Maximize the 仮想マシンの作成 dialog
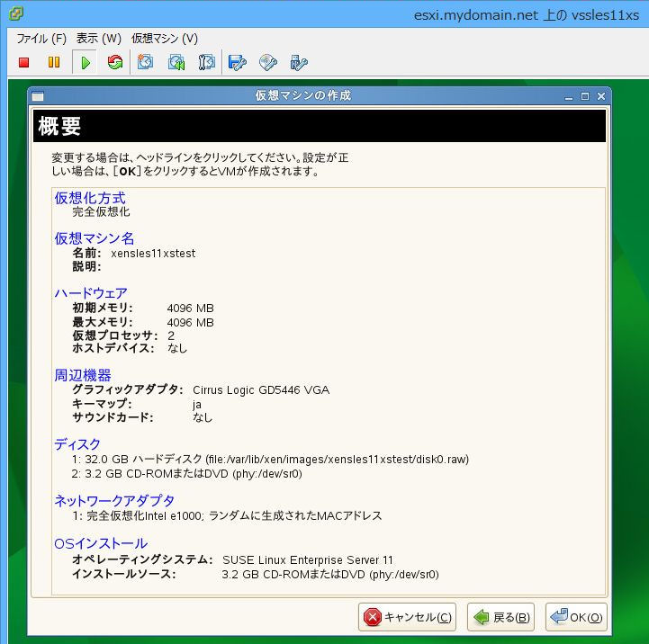The image size is (649, 644). (585, 96)
